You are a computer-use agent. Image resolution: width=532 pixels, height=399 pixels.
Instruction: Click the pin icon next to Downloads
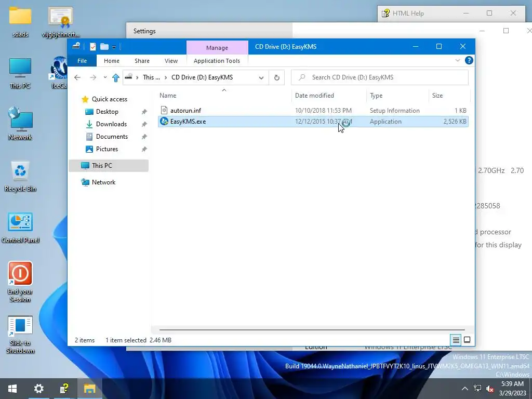click(x=144, y=124)
